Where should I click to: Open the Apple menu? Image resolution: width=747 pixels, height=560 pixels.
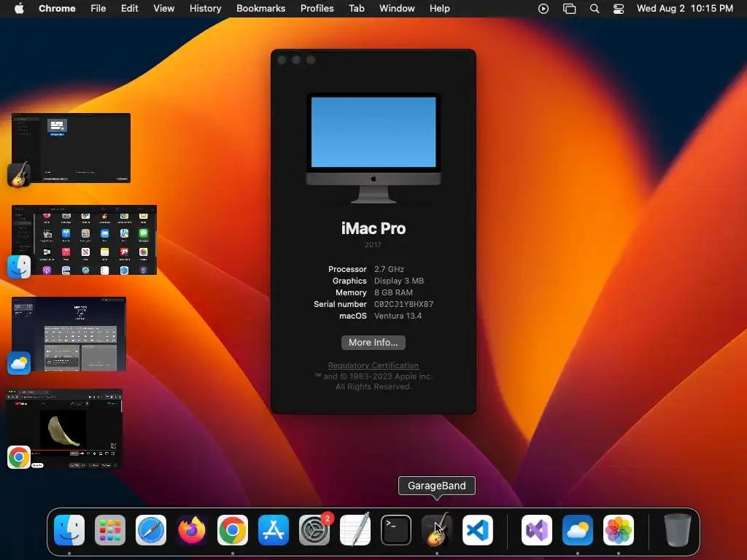(19, 8)
